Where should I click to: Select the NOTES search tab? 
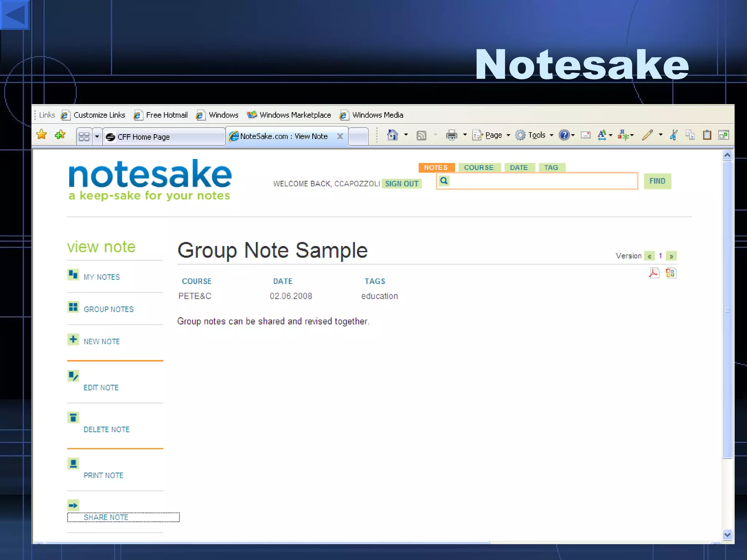point(436,167)
